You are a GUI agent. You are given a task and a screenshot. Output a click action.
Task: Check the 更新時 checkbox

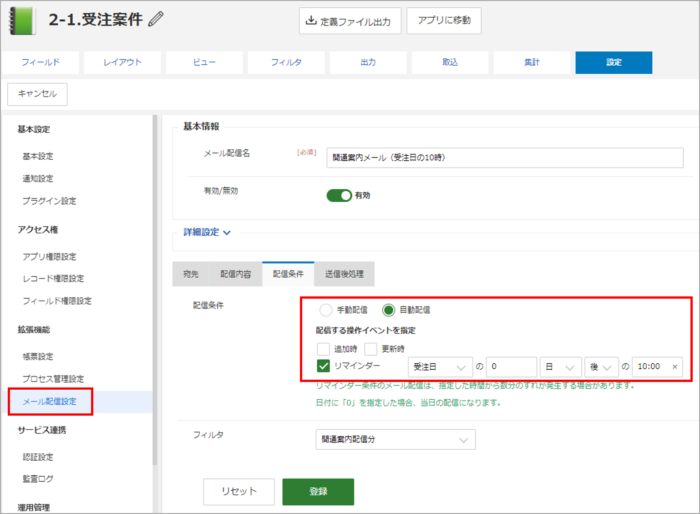click(371, 349)
